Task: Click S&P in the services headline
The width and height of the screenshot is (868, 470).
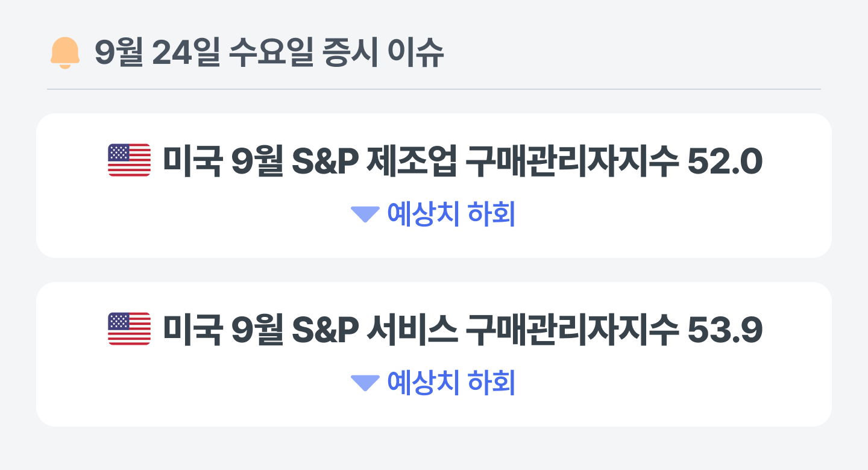Action: (x=326, y=330)
